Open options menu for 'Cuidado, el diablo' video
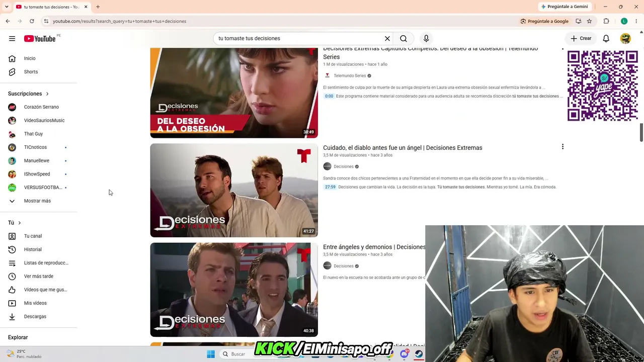Screen dimensions: 644x362 tap(562, 147)
